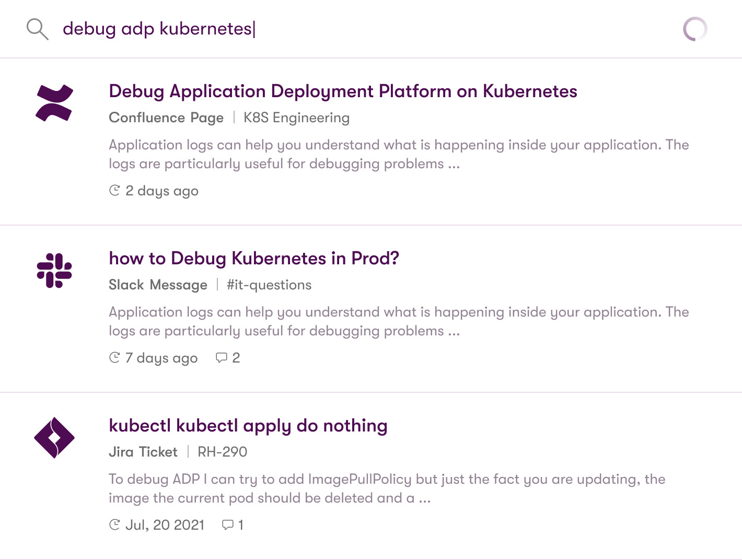Open 'kubectl kubectl apply do nothing' ticket
This screenshot has height=560, width=742.
click(x=248, y=426)
